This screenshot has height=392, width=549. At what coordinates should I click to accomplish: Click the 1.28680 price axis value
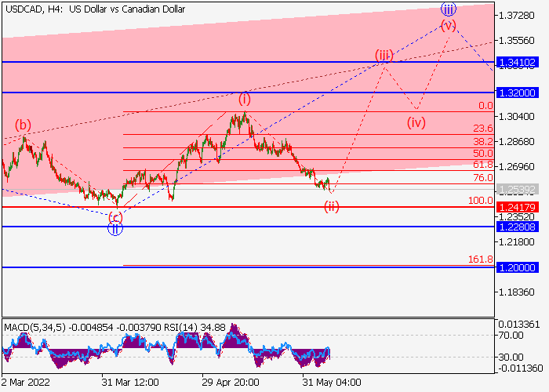tap(517, 141)
